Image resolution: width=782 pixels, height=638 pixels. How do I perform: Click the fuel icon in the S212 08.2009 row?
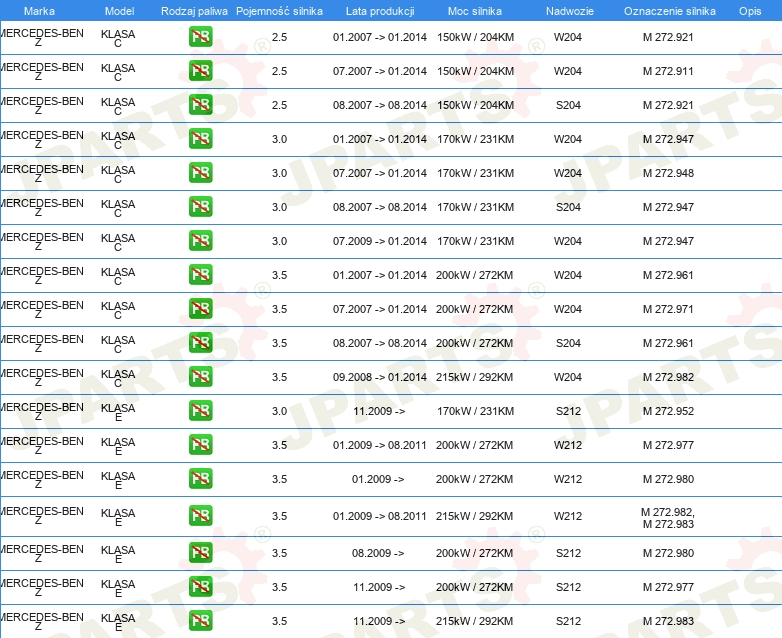[200, 553]
